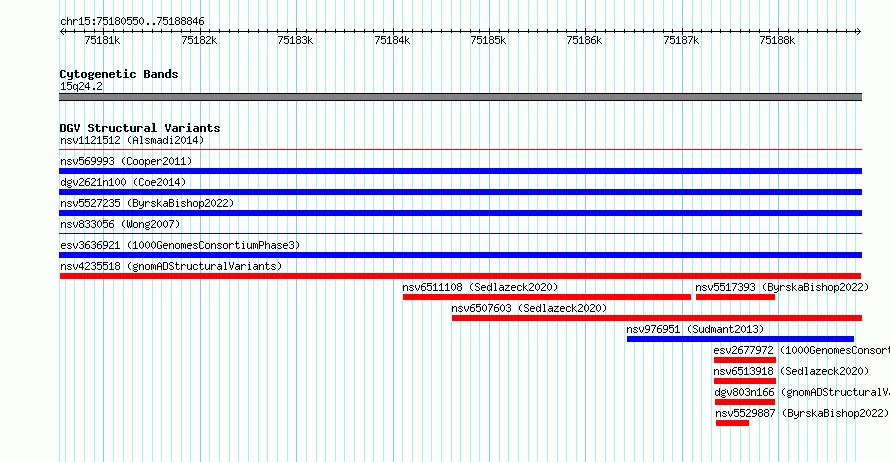This screenshot has width=890, height=462.
Task: Click the nsv6513918 red variant bar
Action: tap(745, 381)
